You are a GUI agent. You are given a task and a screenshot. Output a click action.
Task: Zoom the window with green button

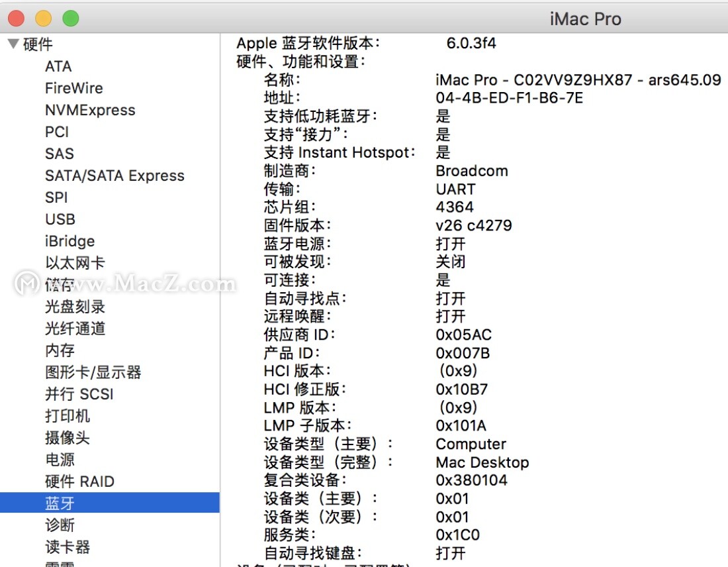pos(71,19)
